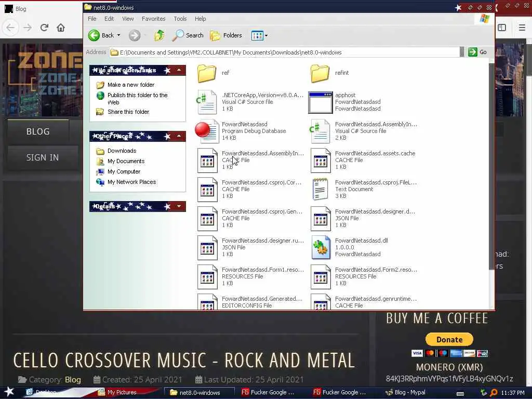Click the Back arrow icon in Explorer
Viewport: 532px width, 399px height.
click(x=94, y=35)
